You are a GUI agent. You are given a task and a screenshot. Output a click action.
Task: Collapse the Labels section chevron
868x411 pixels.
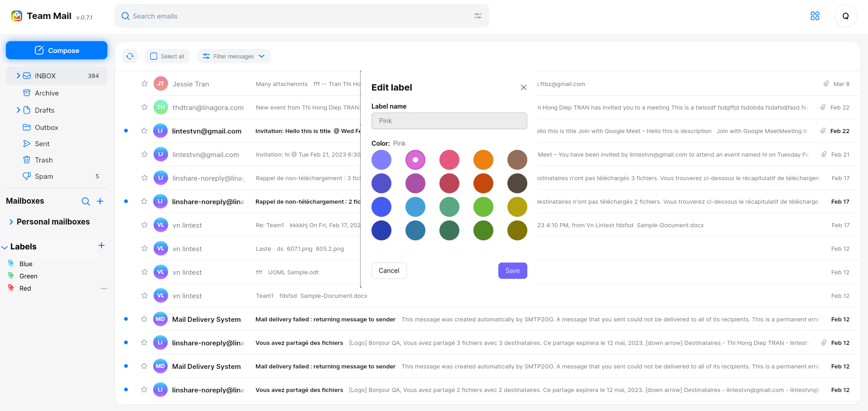(4, 247)
